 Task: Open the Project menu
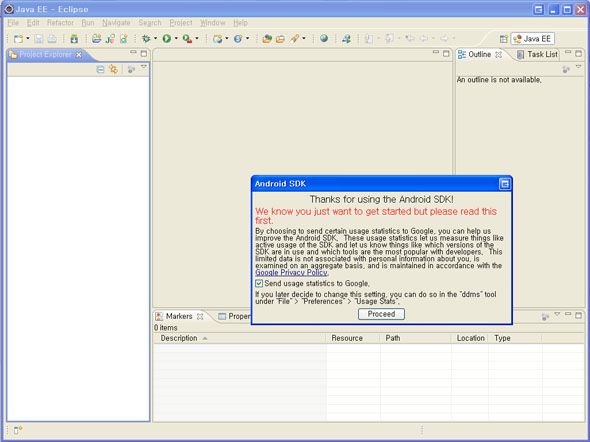[181, 23]
